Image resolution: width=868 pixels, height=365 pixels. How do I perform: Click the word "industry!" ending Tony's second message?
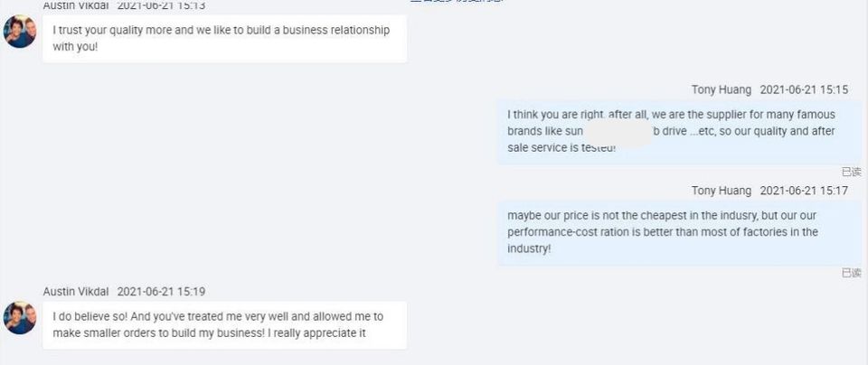point(529,248)
